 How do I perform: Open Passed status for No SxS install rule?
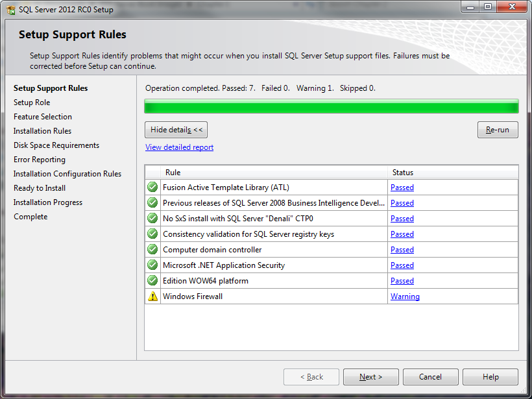[x=402, y=219]
